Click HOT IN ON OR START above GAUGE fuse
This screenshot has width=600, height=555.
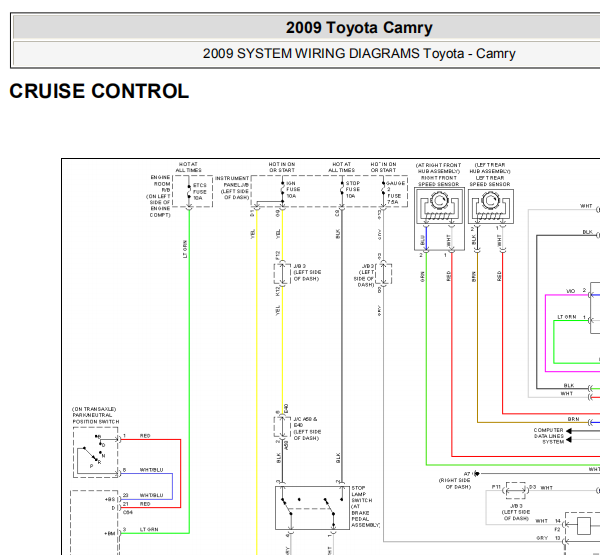coord(383,167)
